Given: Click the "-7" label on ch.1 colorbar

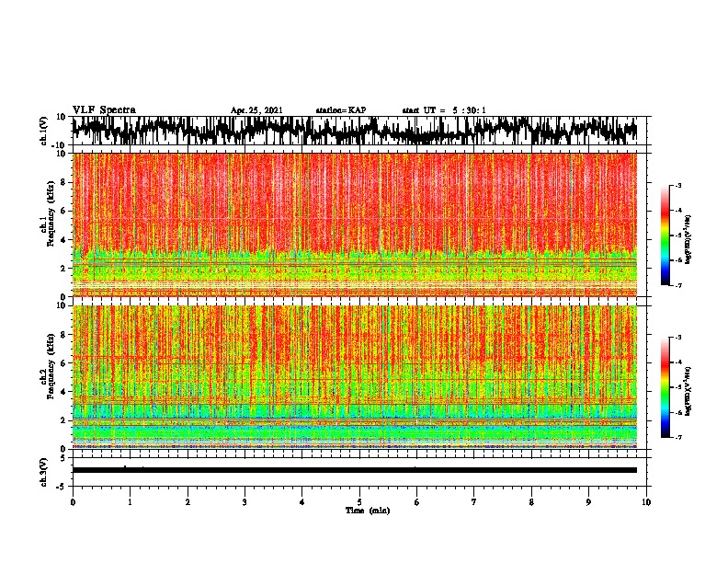Looking at the screenshot, I should click(x=678, y=285).
